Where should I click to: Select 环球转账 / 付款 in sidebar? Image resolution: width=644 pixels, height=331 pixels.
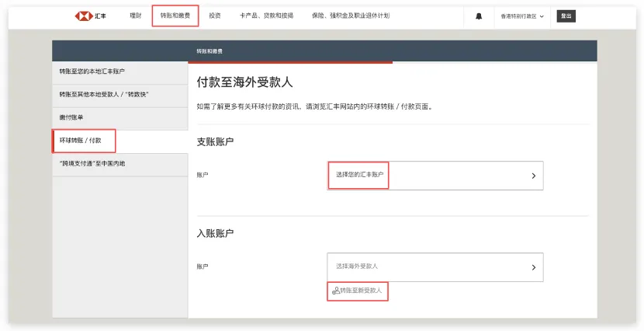click(x=120, y=141)
